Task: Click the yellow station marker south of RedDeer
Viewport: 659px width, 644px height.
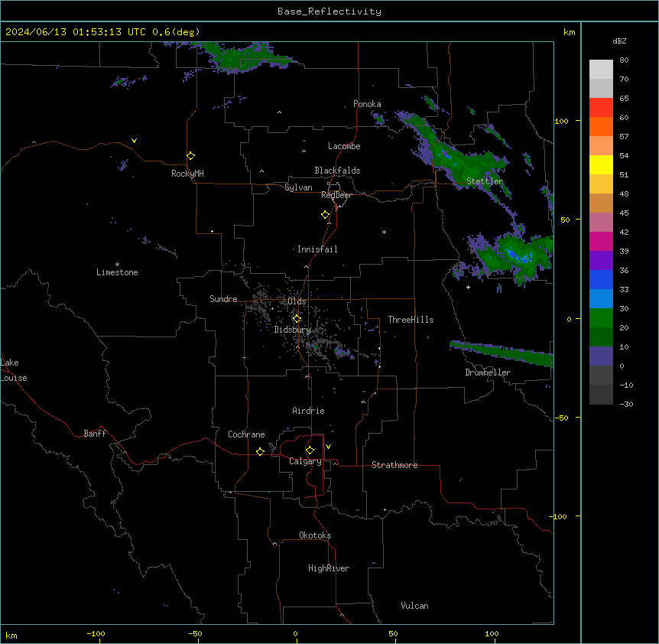Action: pos(326,215)
